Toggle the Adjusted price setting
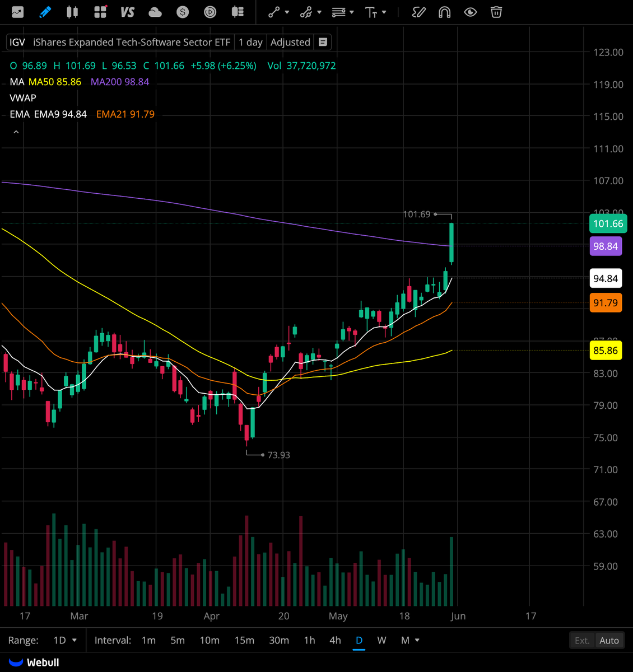The height and width of the screenshot is (672, 633). 290,42
